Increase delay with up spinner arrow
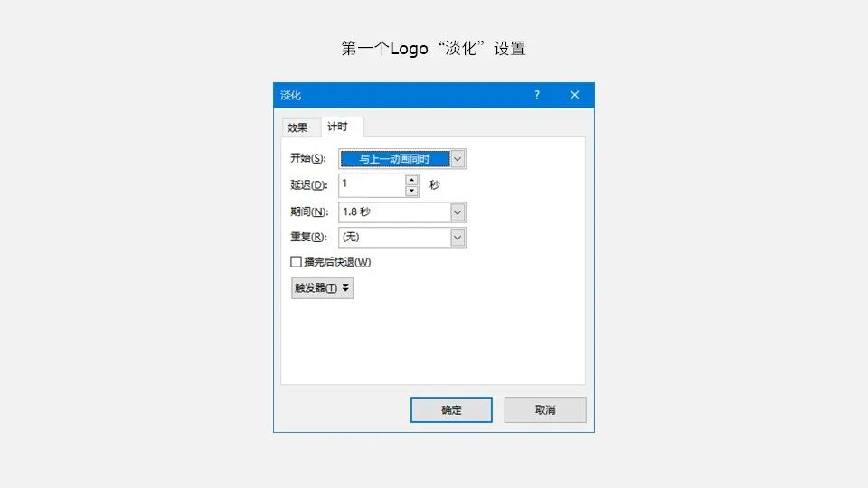 tap(411, 180)
